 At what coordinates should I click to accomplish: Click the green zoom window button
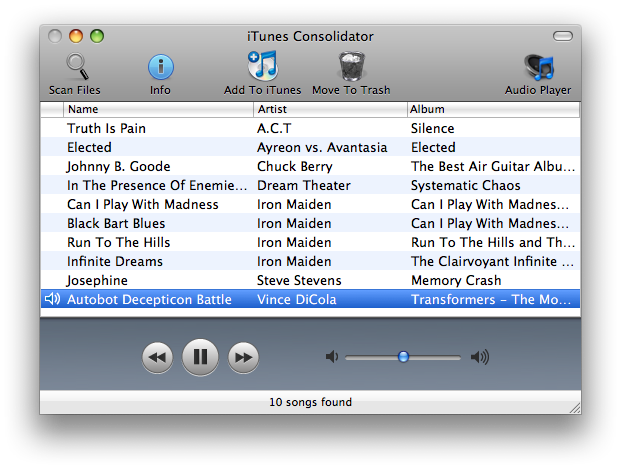(97, 36)
